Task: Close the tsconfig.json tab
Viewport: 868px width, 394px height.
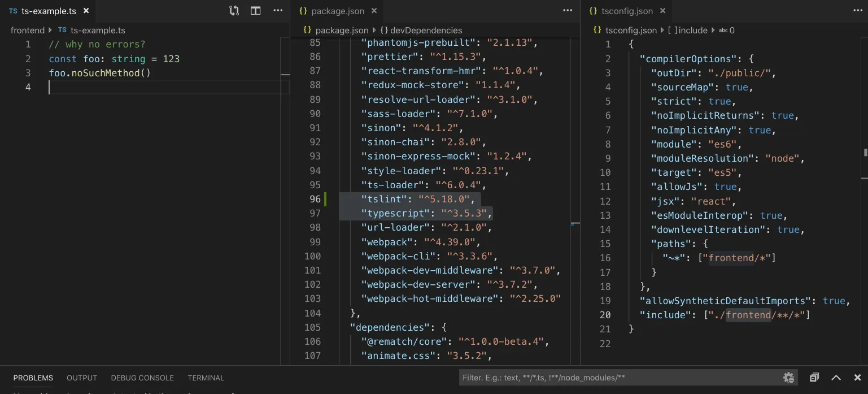Action: (663, 11)
